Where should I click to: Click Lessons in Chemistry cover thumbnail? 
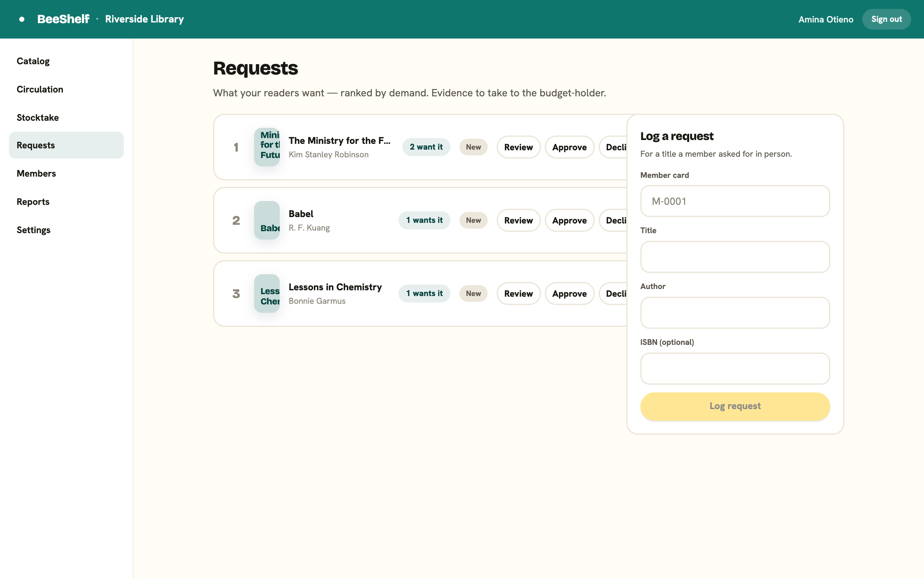point(267,293)
